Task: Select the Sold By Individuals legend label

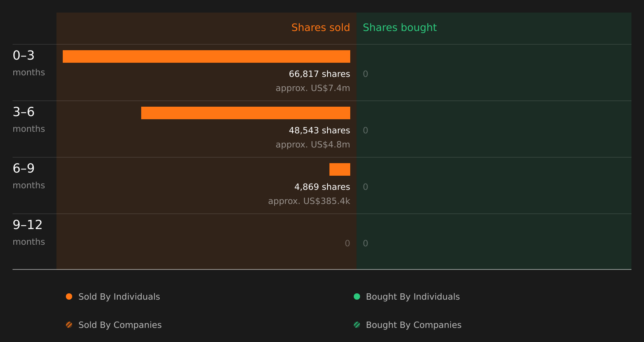Action: coord(119,297)
